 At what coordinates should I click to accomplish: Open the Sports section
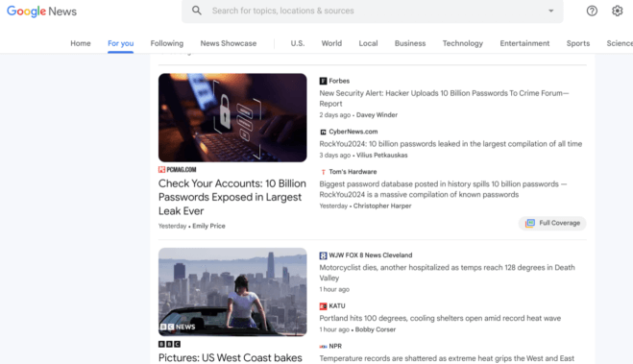(577, 43)
